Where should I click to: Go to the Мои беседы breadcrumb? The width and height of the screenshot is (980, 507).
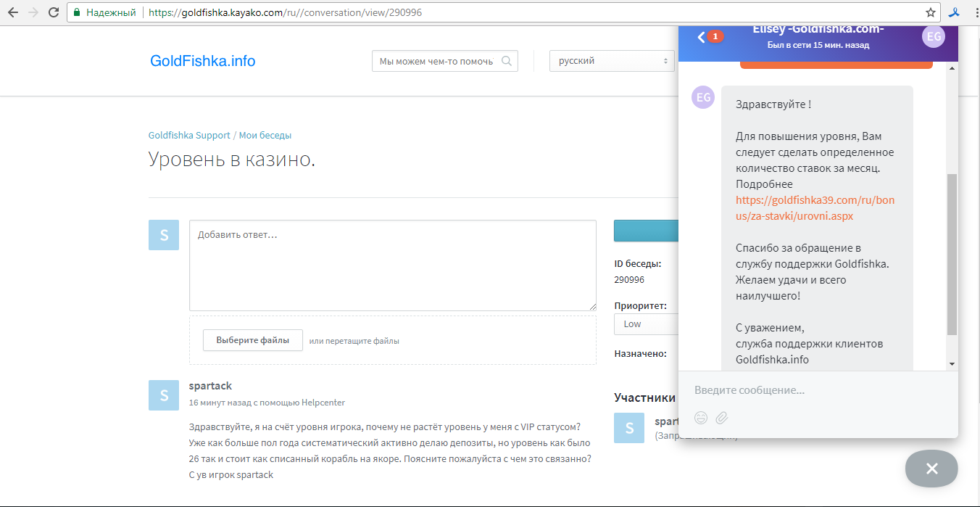pyautogui.click(x=265, y=136)
